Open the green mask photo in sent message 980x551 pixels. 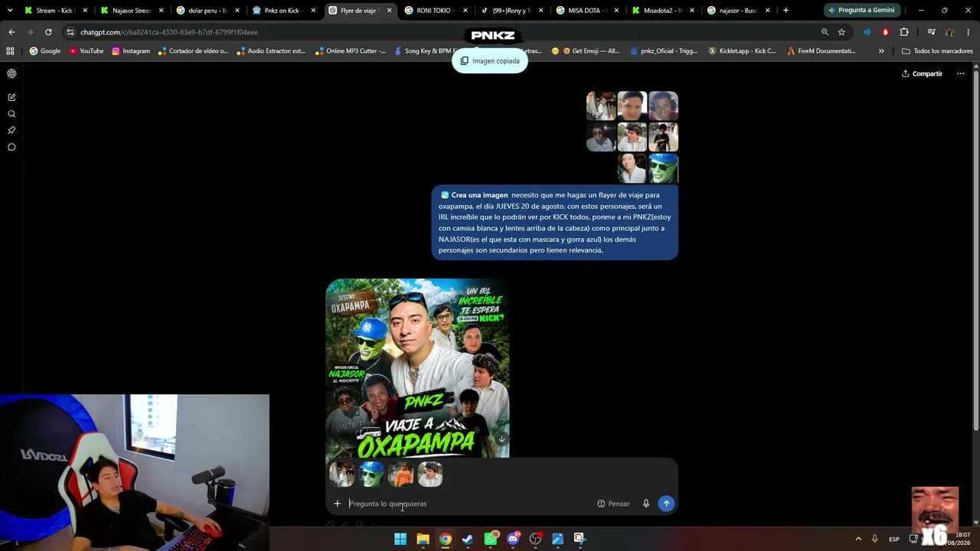click(663, 168)
